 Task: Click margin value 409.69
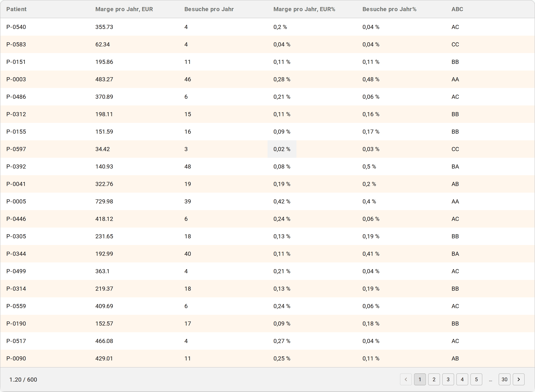pyautogui.click(x=104, y=306)
